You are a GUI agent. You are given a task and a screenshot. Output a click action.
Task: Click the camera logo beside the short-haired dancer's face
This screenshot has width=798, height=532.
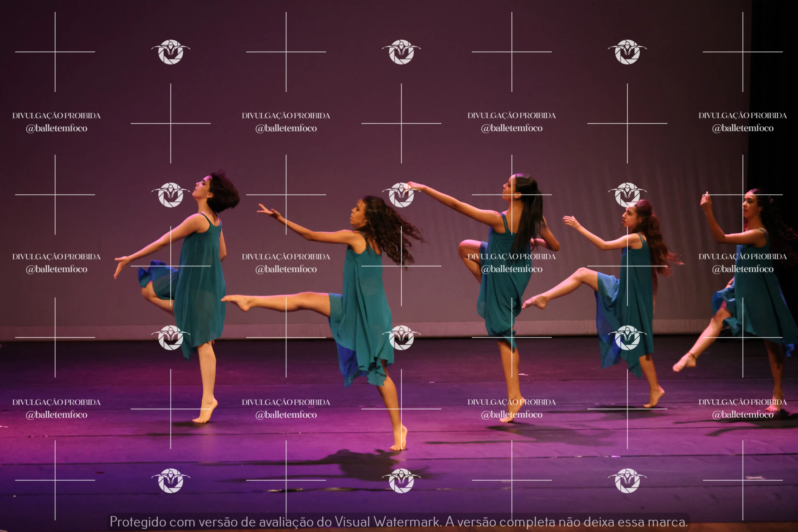[171, 195]
